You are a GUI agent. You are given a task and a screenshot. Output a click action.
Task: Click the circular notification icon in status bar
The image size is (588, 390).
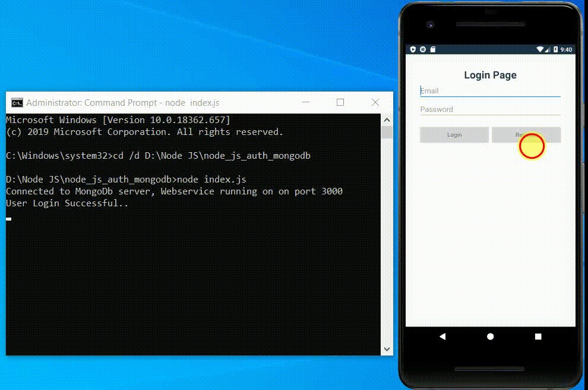click(423, 49)
